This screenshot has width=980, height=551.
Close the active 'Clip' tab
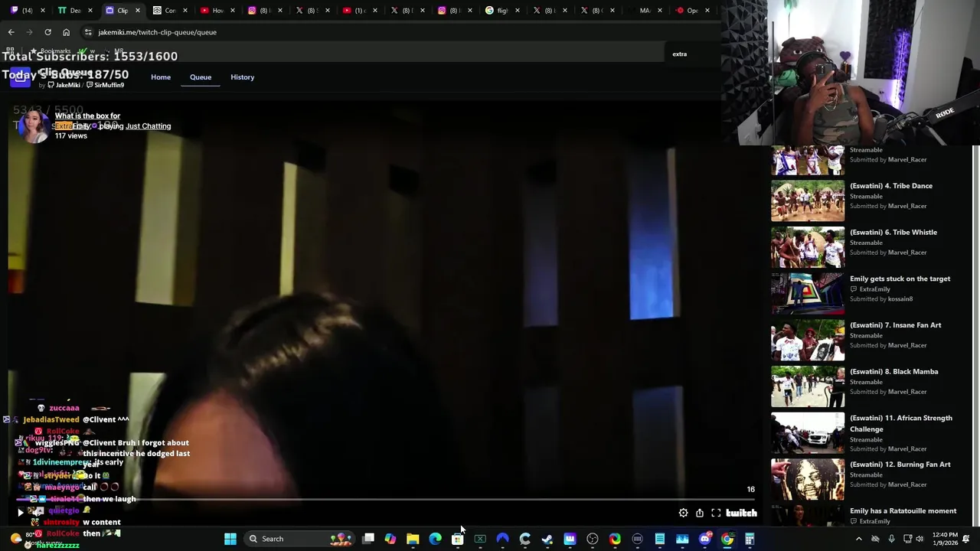[x=138, y=11]
